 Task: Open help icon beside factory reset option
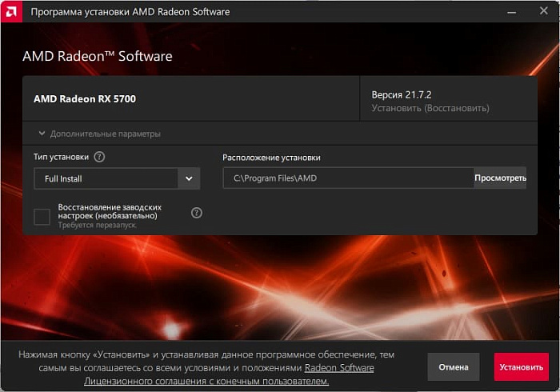coord(197,213)
